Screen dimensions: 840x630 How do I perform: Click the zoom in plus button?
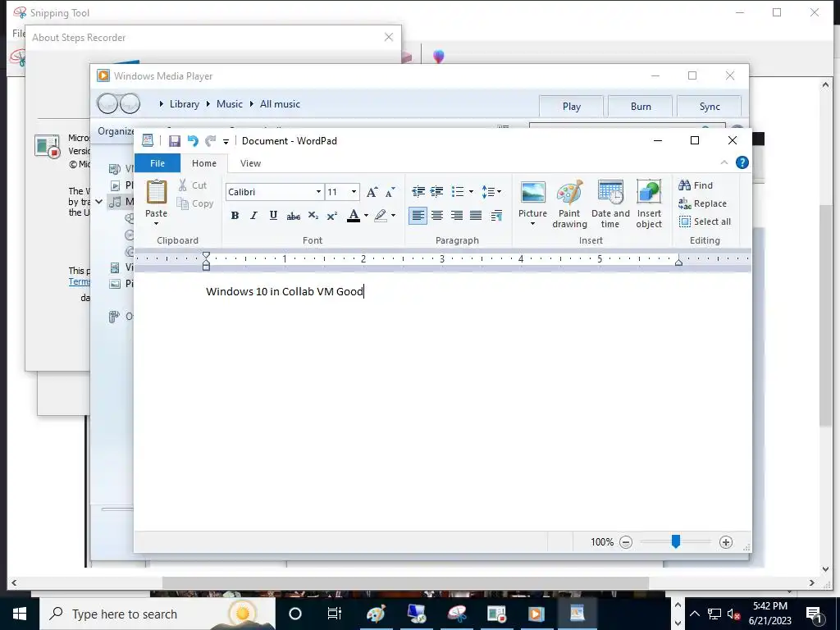[726, 542]
